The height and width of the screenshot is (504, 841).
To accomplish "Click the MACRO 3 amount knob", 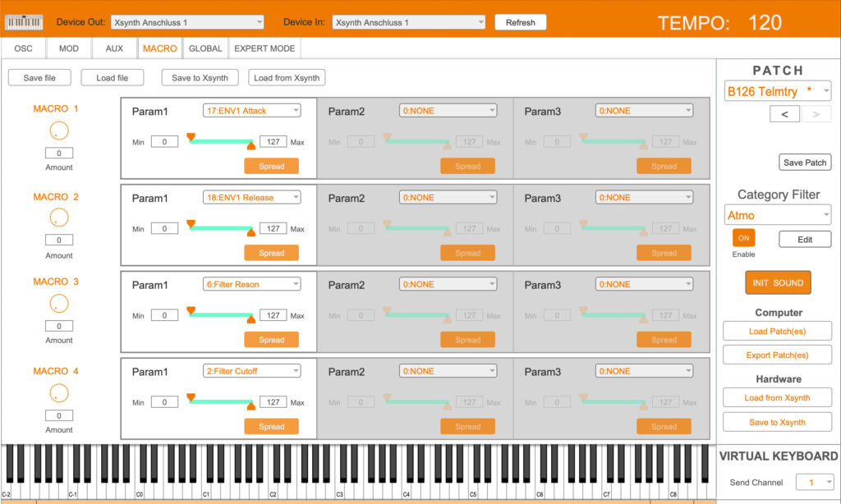I will pos(59,303).
